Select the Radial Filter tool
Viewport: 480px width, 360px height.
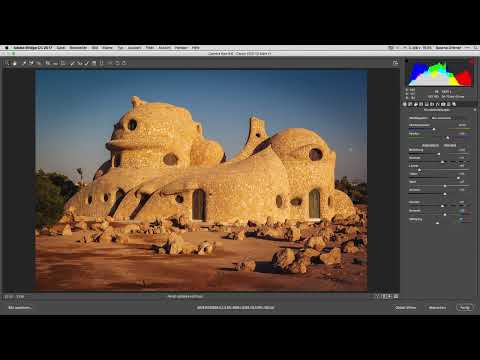point(102,63)
